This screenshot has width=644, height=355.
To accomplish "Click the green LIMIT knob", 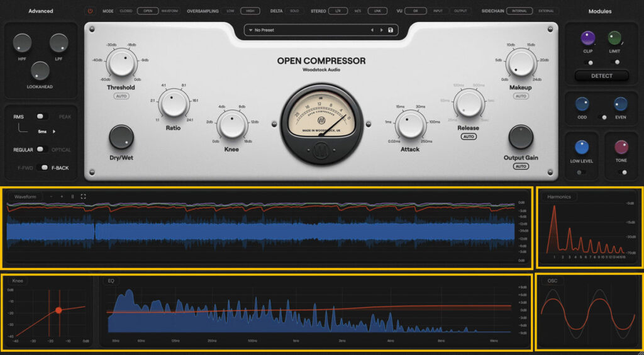I will [x=615, y=38].
